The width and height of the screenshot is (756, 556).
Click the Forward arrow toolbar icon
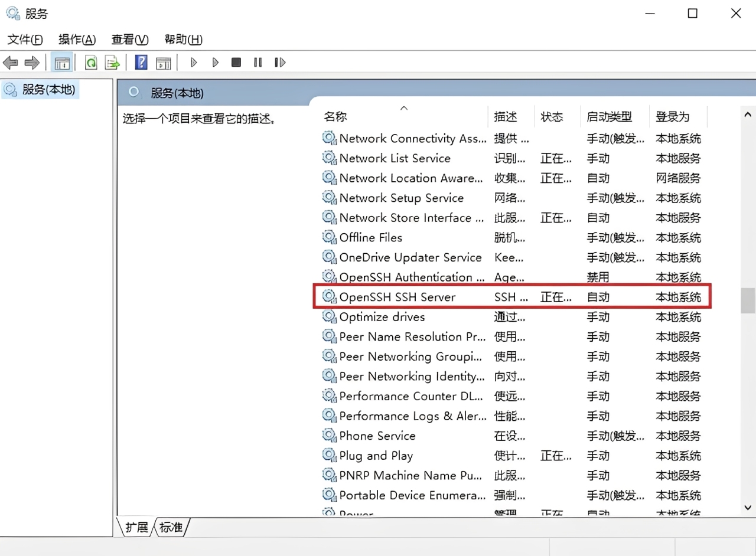point(32,62)
